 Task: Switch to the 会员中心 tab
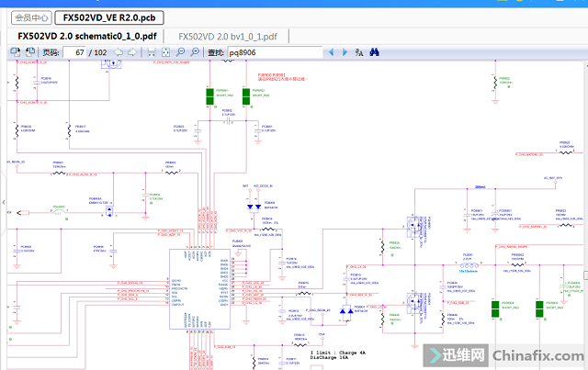click(31, 17)
